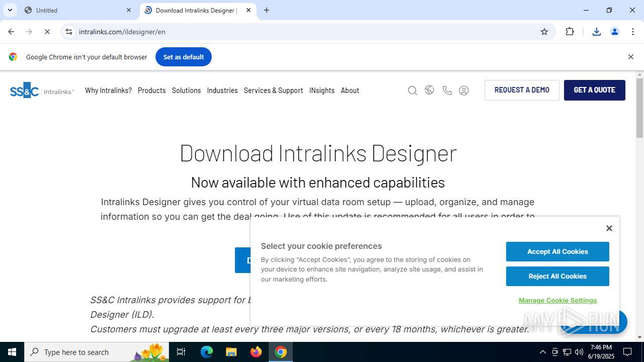Close the Download Intralinks Designer tab

(x=249, y=10)
